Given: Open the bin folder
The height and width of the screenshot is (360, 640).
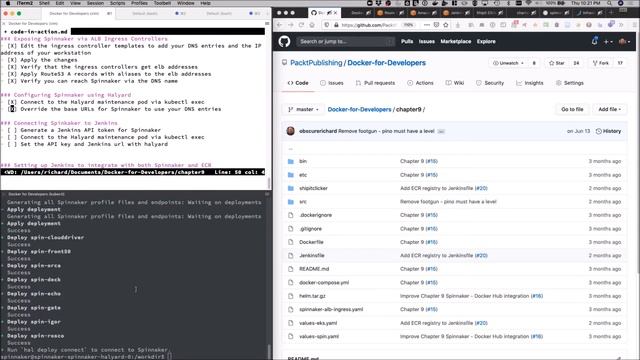Looking at the screenshot, I should [x=303, y=161].
